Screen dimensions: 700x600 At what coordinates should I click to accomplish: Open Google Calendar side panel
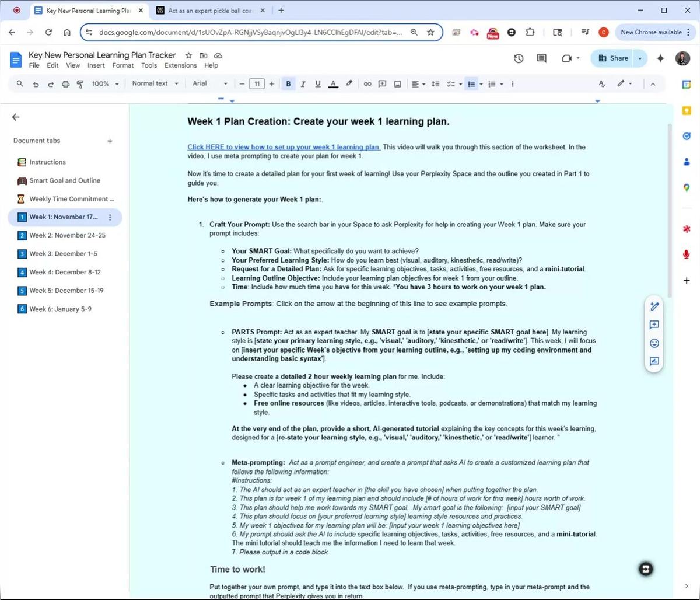687,85
